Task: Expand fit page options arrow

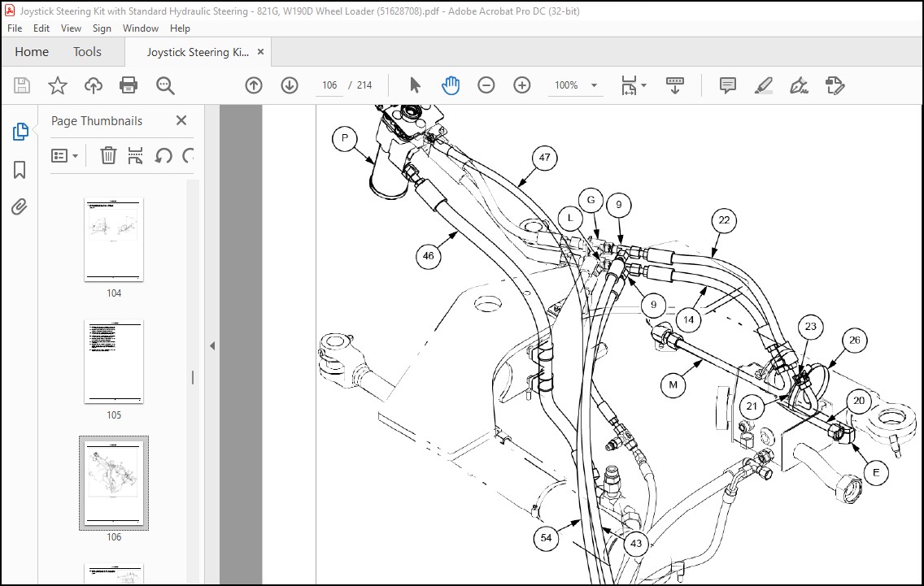Action: click(x=643, y=85)
